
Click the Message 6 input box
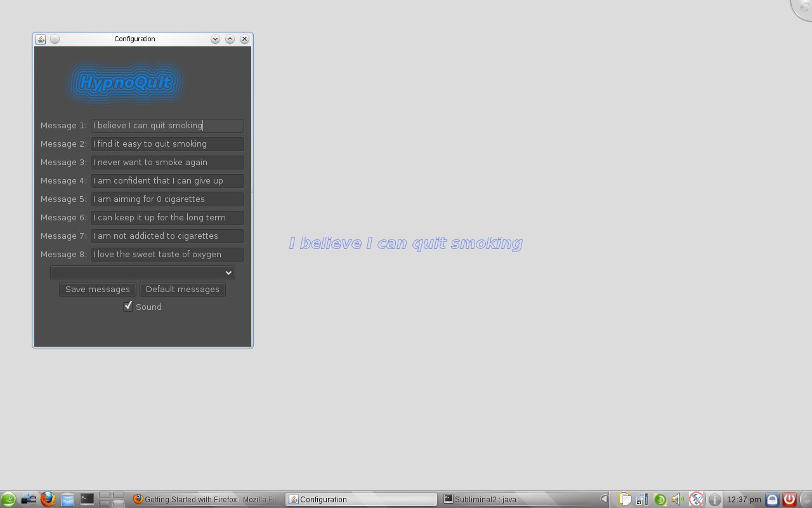pyautogui.click(x=167, y=218)
